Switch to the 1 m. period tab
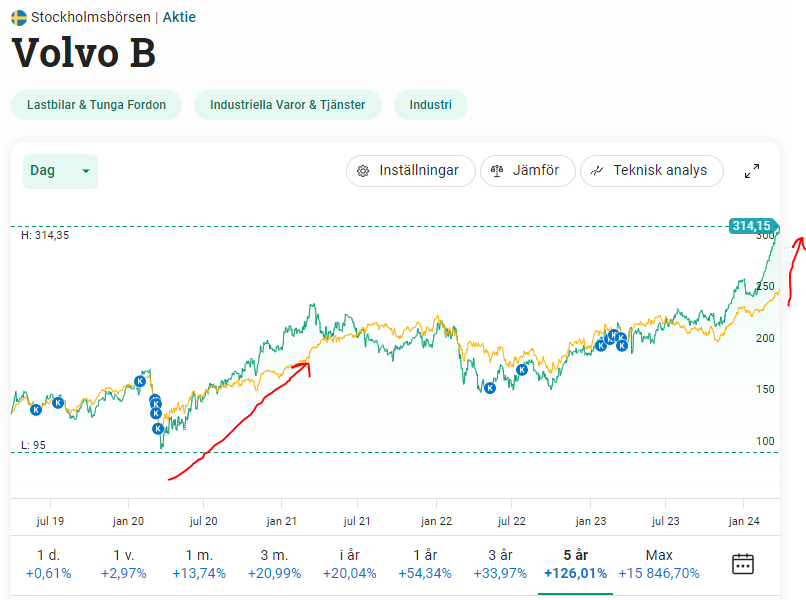The height and width of the screenshot is (600, 806). pyautogui.click(x=199, y=564)
